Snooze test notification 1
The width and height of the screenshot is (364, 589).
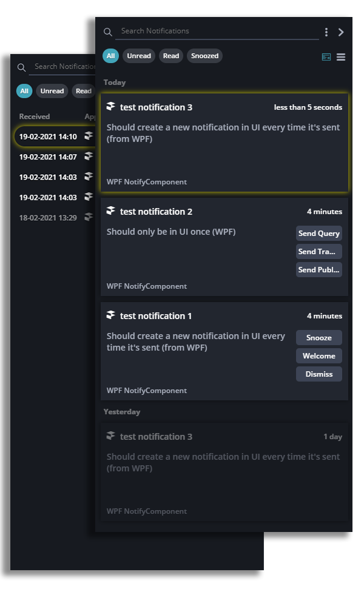[318, 338]
